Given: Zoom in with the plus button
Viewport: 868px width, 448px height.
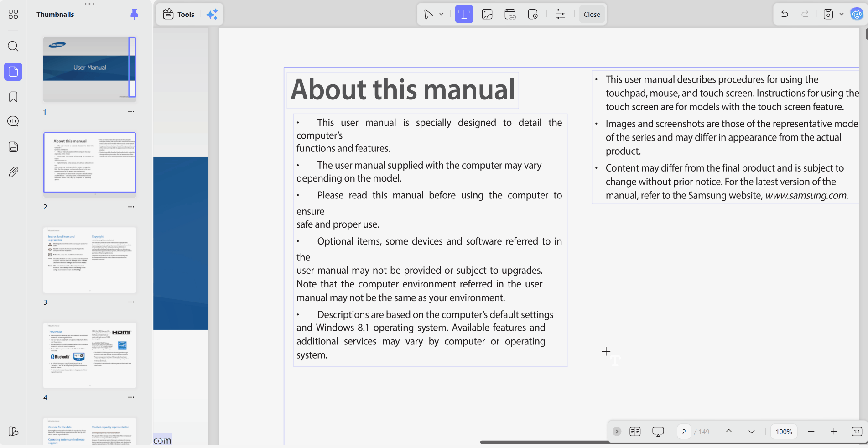Looking at the screenshot, I should 834,432.
